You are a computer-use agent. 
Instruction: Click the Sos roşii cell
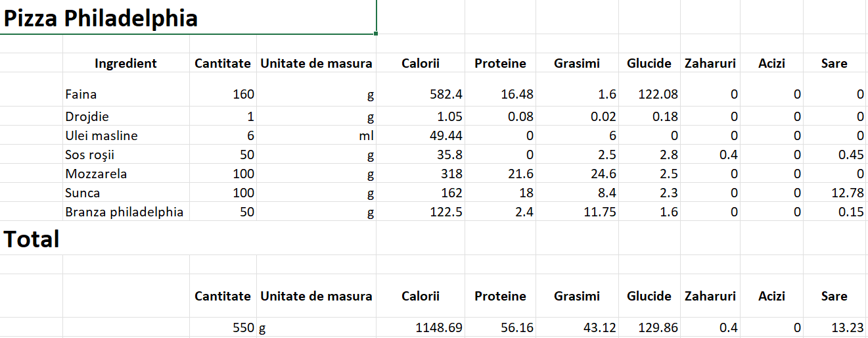pyautogui.click(x=126, y=155)
